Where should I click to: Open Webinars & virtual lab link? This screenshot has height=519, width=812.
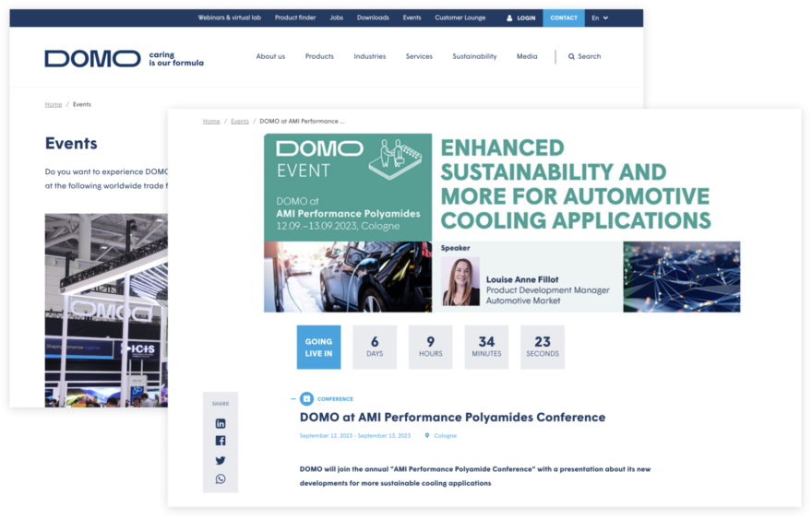229,18
